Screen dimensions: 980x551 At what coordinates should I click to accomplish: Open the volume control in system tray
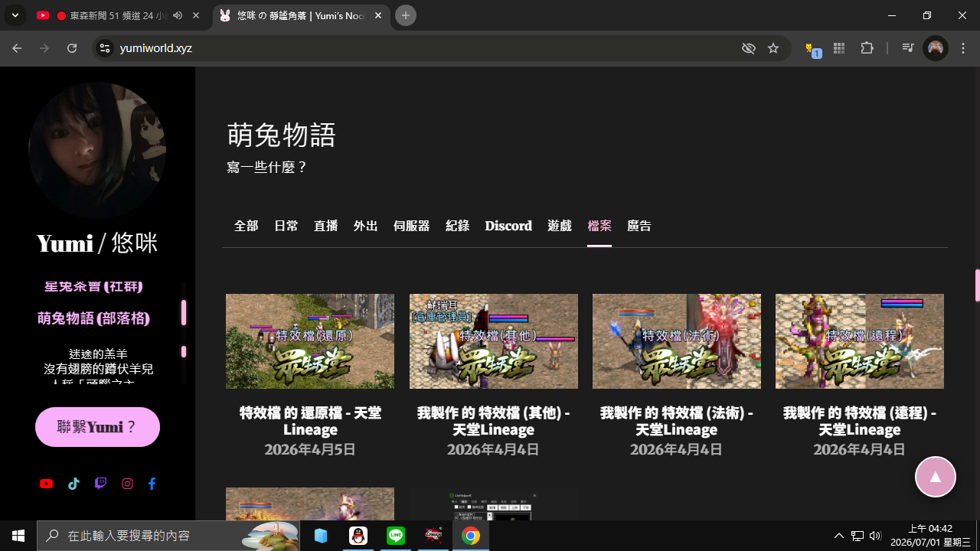(x=875, y=536)
